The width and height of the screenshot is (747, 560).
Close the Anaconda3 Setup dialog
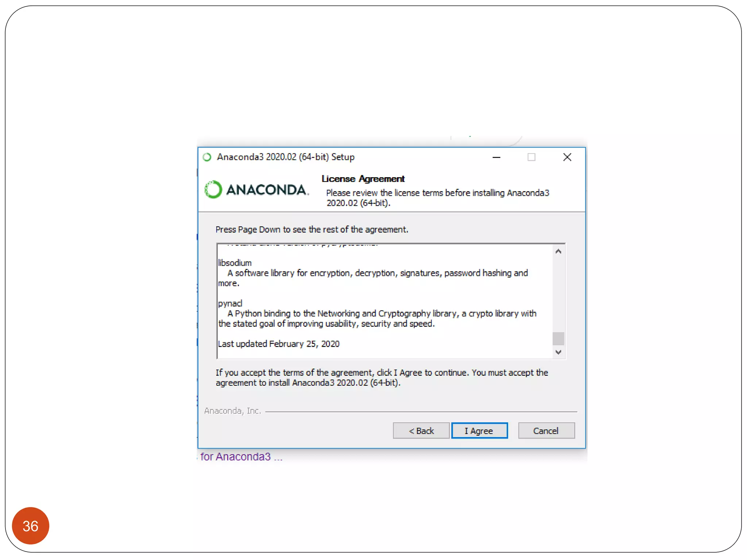point(567,157)
